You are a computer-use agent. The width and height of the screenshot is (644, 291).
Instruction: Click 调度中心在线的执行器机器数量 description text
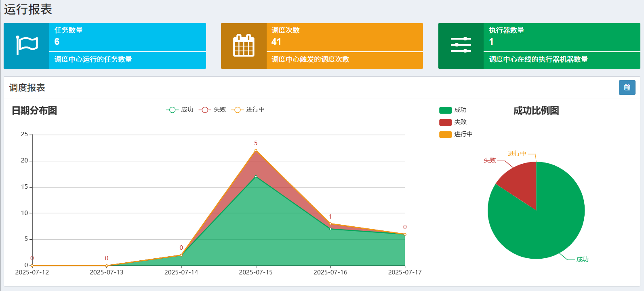point(538,59)
